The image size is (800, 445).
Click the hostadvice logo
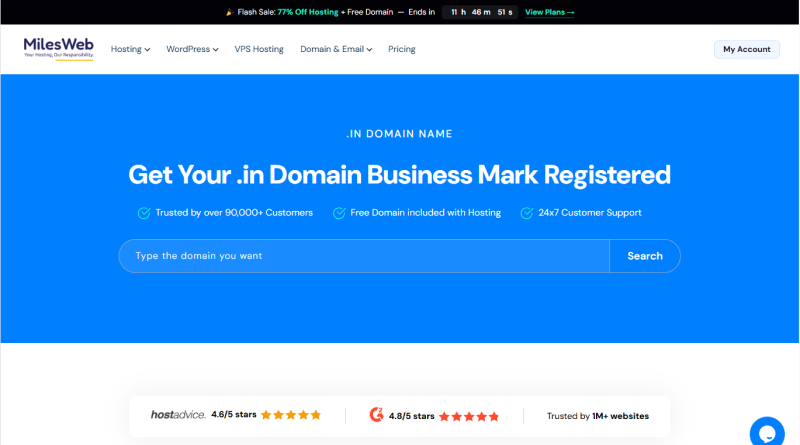[x=178, y=414]
